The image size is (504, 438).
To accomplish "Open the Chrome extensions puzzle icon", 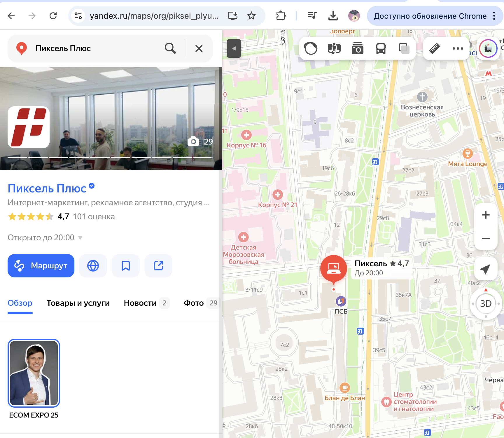I will (x=281, y=16).
